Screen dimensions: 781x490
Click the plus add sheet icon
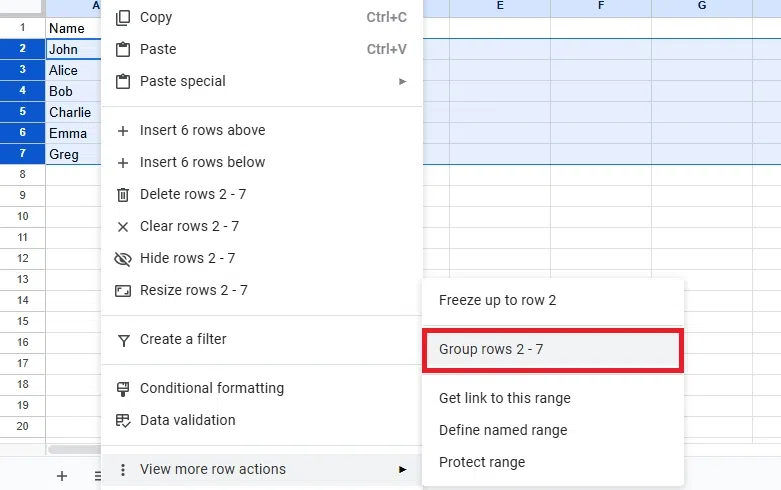[62, 476]
